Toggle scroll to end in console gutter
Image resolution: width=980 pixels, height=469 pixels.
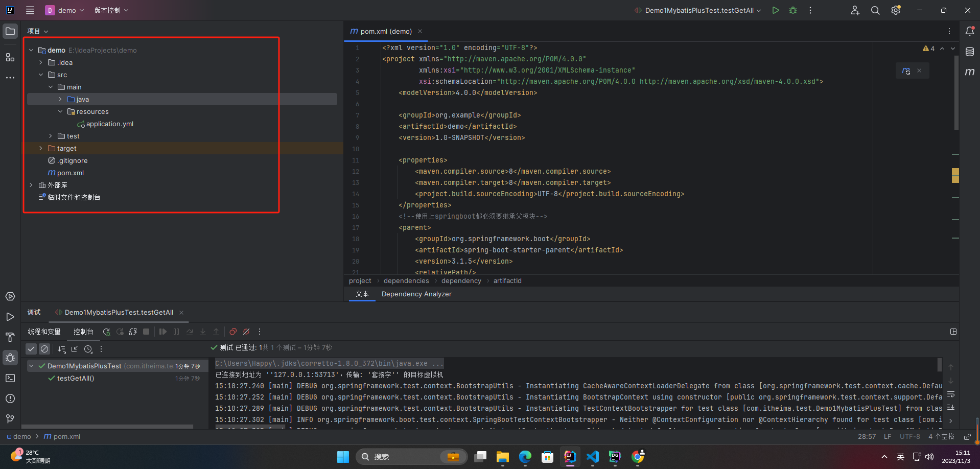[951, 408]
